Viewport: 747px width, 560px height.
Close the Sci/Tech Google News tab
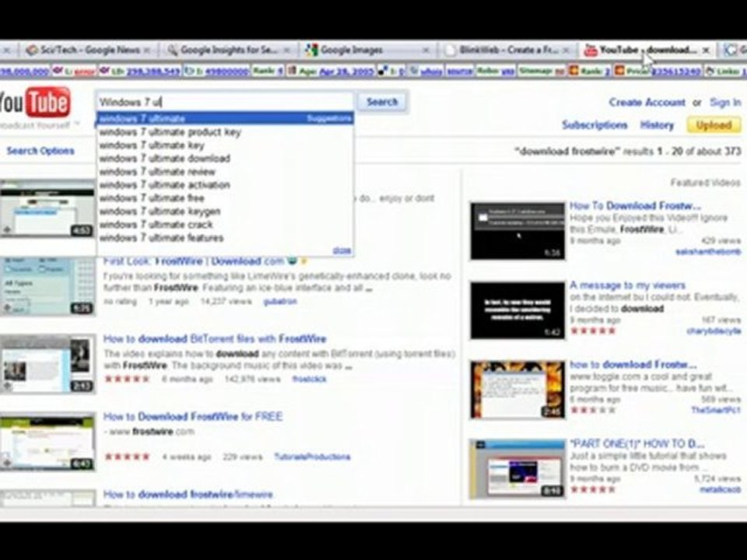(x=147, y=50)
